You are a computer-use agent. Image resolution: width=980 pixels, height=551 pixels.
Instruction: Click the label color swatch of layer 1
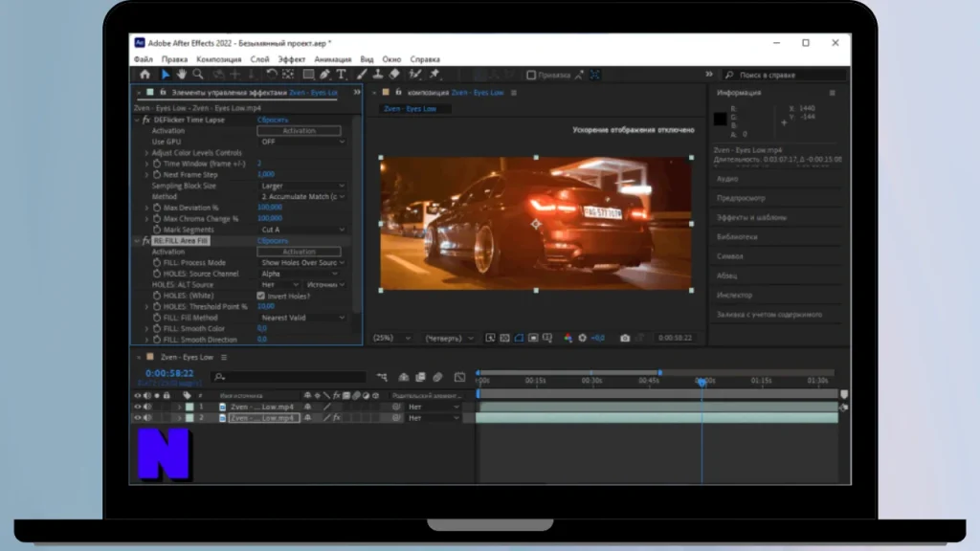[x=189, y=407]
